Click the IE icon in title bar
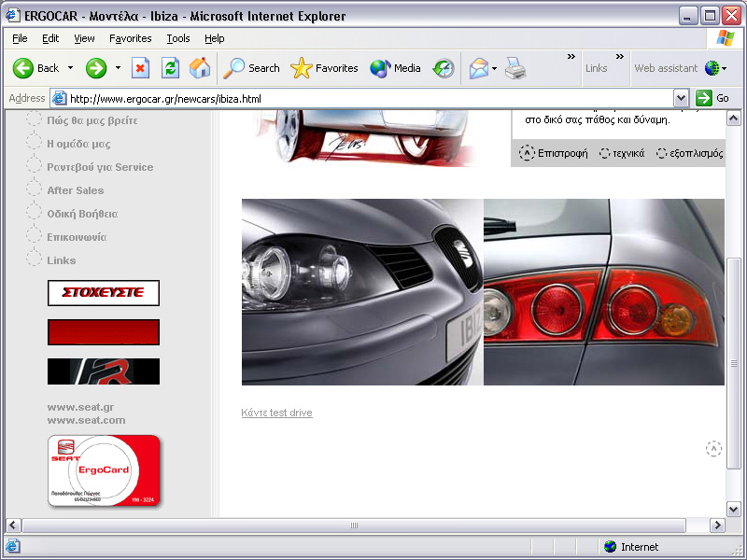 click(x=12, y=16)
